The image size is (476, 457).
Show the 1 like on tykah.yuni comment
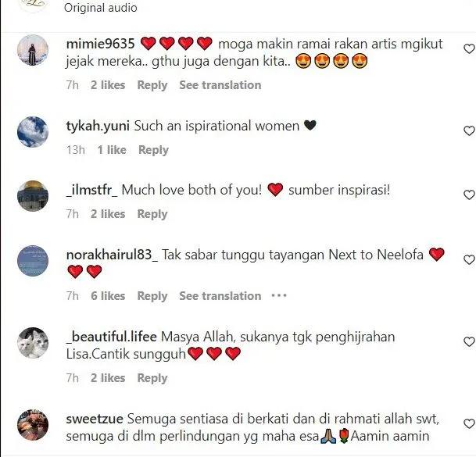[112, 150]
